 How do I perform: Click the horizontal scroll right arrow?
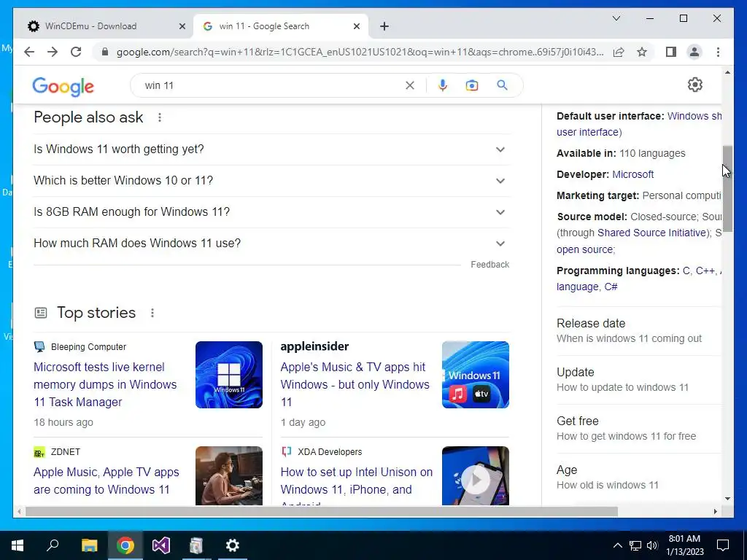[x=715, y=511]
